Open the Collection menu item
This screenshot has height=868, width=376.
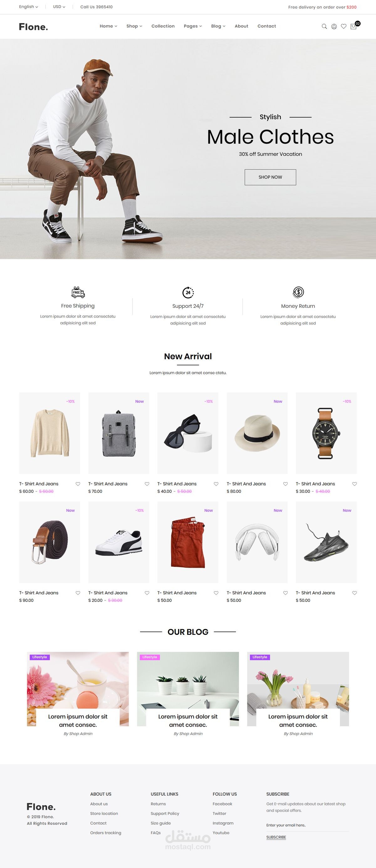tap(163, 26)
